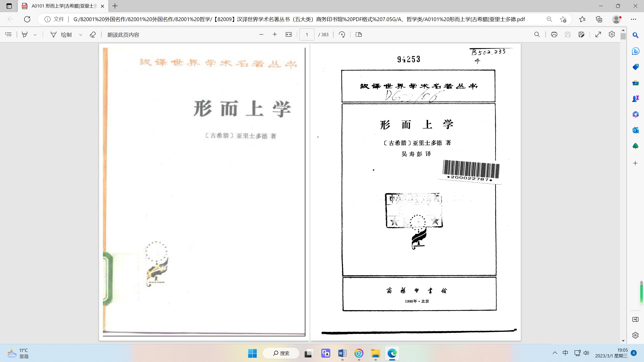Viewport: 644px width, 362px height.
Task: Zoom in with the plus button
Action: tap(275, 34)
